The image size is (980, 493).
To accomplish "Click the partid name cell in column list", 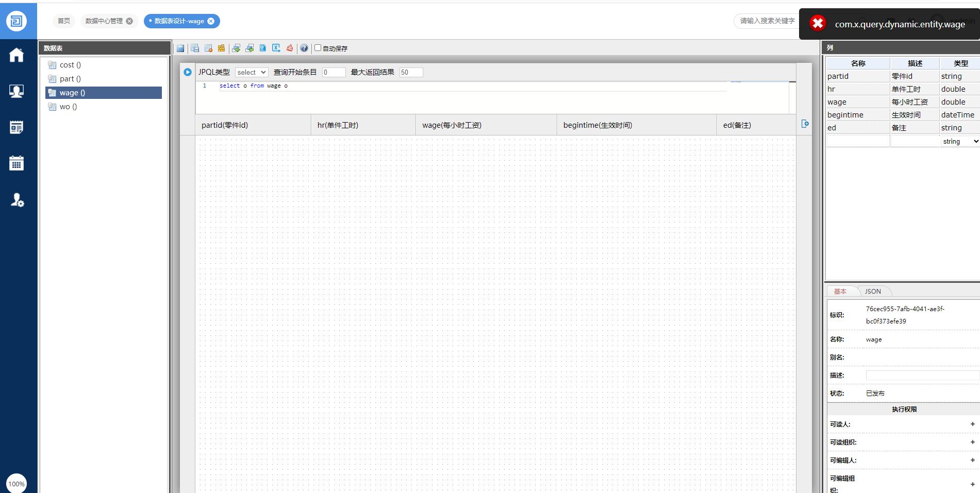I will coord(858,76).
